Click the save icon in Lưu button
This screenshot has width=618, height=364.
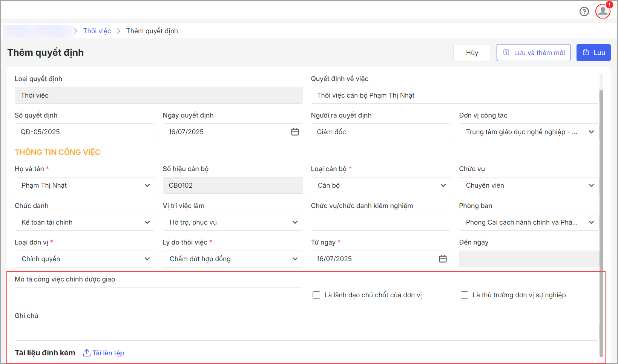click(586, 53)
